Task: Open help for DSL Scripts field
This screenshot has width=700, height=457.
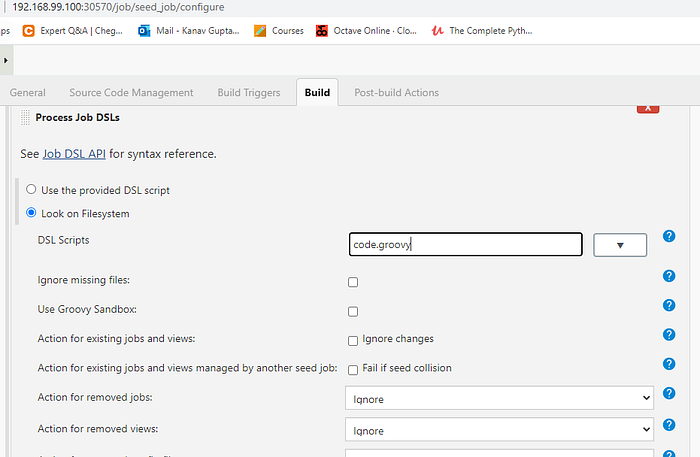Action: [669, 237]
